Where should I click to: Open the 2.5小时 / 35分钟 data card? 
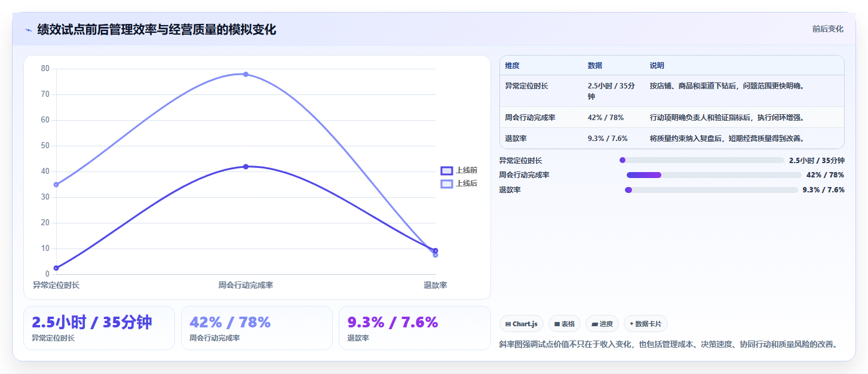pyautogui.click(x=99, y=328)
